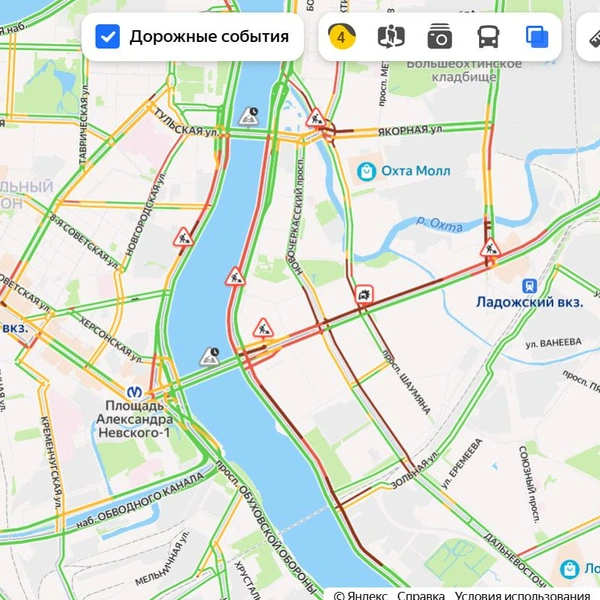Open the accident marker near просп. Шаумяна

(364, 294)
